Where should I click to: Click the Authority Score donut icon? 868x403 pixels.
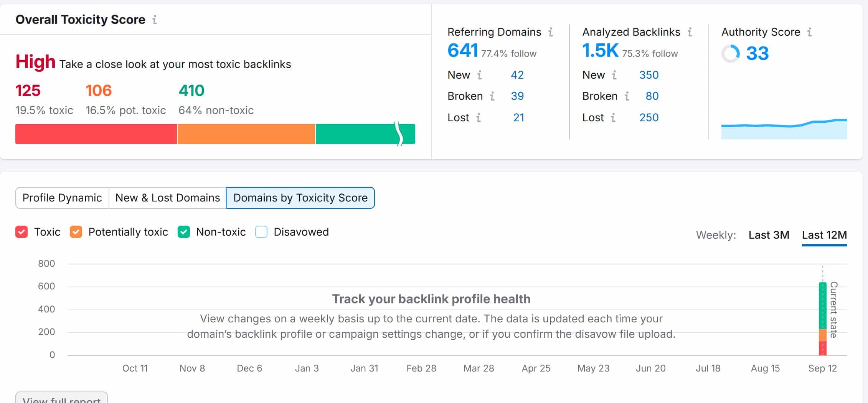[x=731, y=53]
